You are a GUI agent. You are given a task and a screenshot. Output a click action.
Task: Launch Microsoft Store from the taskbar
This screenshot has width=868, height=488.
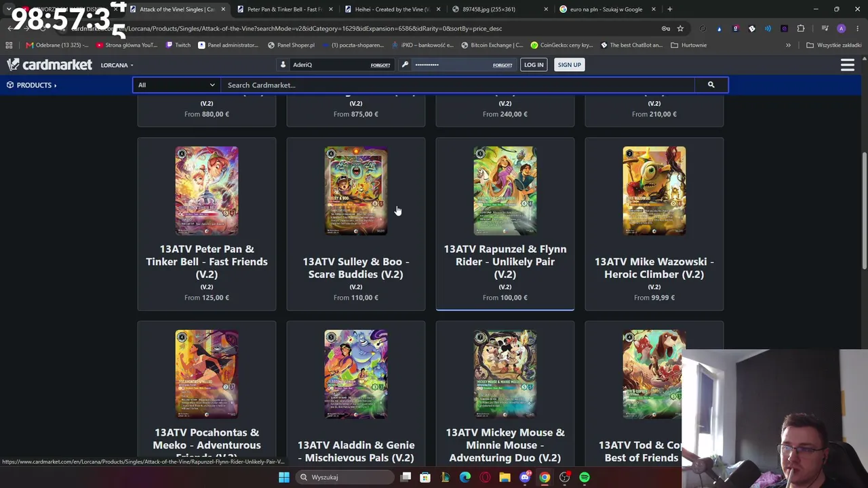click(425, 477)
